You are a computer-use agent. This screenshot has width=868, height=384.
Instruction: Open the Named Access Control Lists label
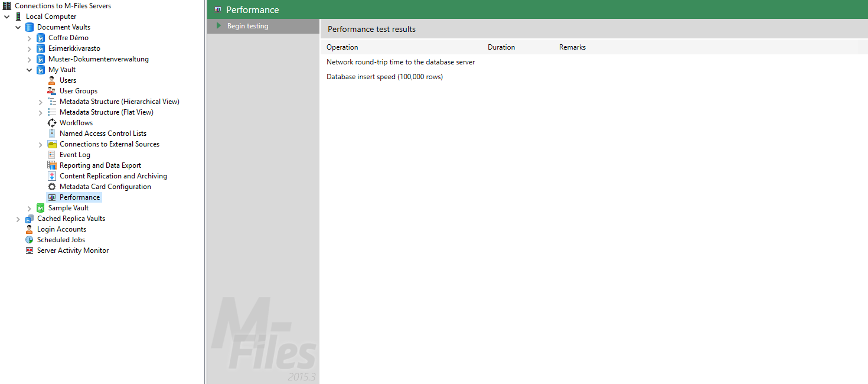(x=103, y=134)
